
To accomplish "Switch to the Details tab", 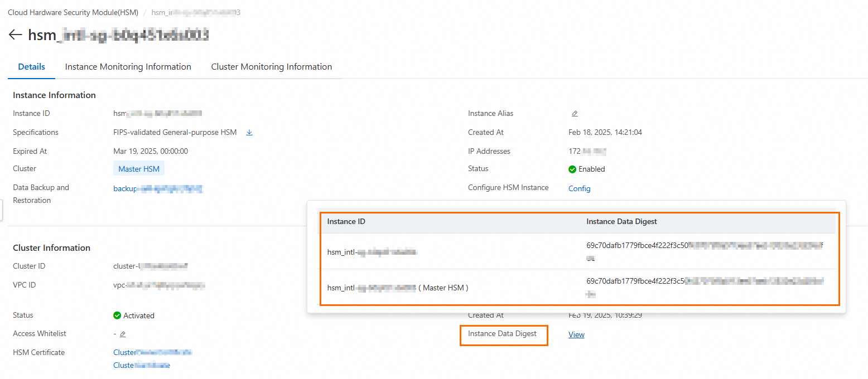I will click(31, 67).
